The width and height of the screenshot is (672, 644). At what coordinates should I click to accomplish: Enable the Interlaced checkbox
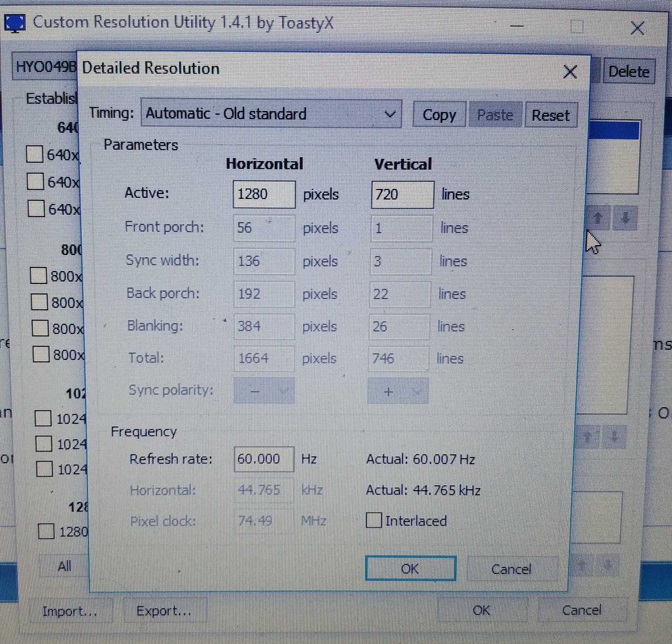click(374, 520)
